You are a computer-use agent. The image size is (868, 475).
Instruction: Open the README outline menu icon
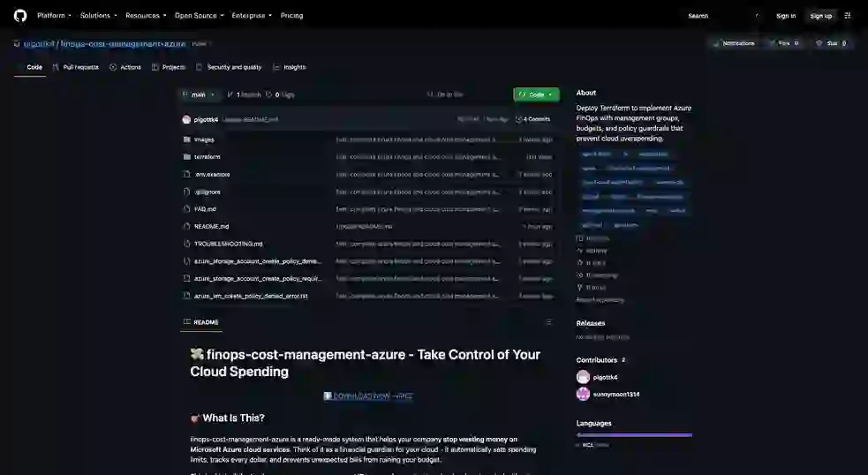tap(548, 322)
